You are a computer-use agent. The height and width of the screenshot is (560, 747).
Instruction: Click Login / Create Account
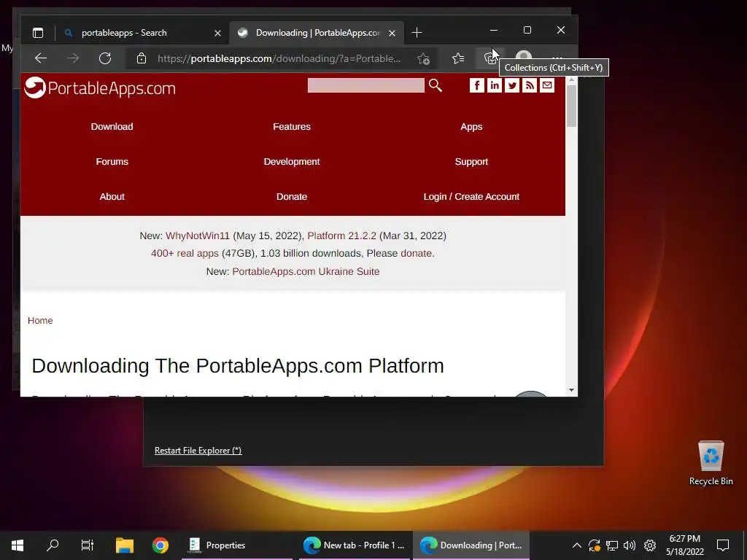point(471,197)
